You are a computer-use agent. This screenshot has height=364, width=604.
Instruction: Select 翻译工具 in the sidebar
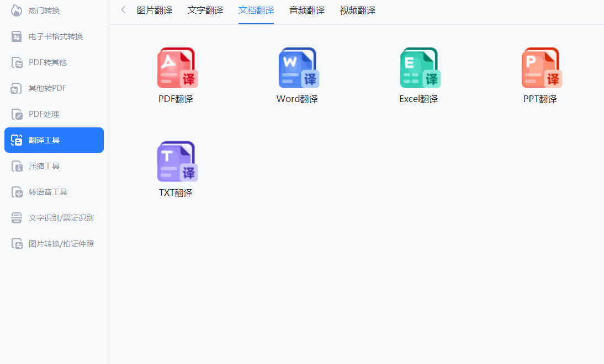click(x=54, y=140)
